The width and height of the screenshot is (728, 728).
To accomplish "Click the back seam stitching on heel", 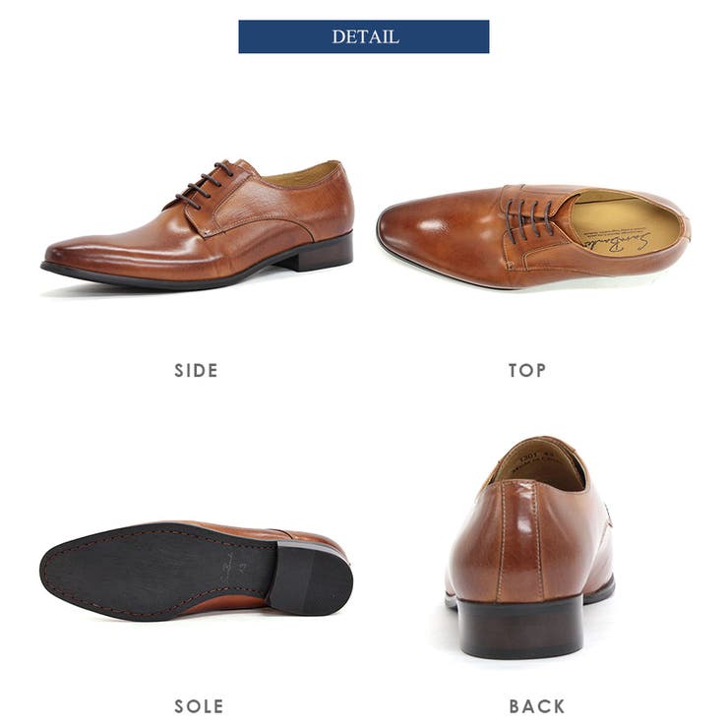I will coord(519,541).
